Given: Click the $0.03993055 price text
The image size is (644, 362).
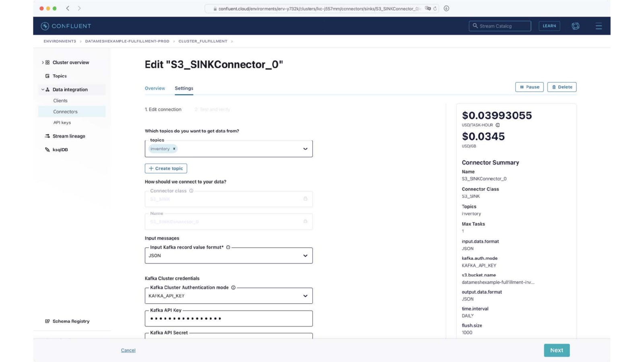Looking at the screenshot, I should (x=497, y=115).
